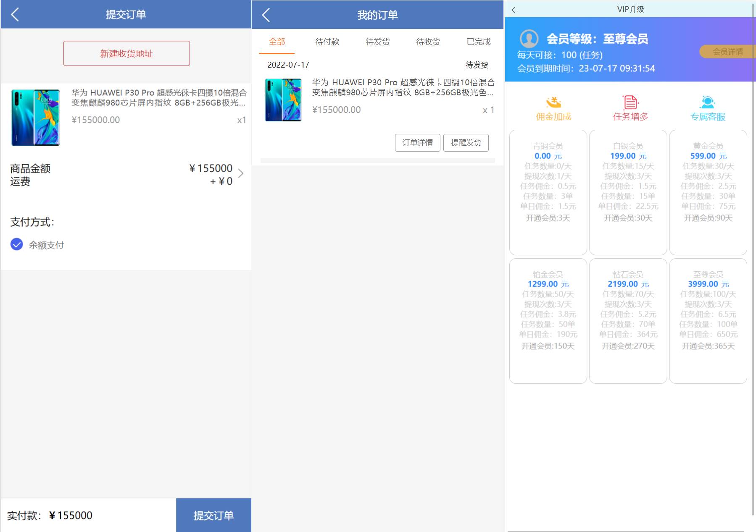Click the 任务增多 document icon
756x532 pixels.
click(630, 102)
